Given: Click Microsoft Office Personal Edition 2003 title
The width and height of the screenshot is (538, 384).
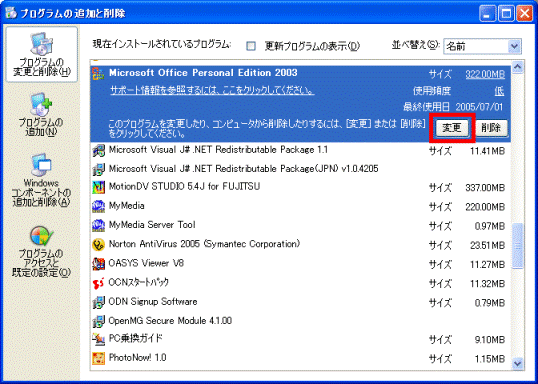Looking at the screenshot, I should pyautogui.click(x=203, y=73).
